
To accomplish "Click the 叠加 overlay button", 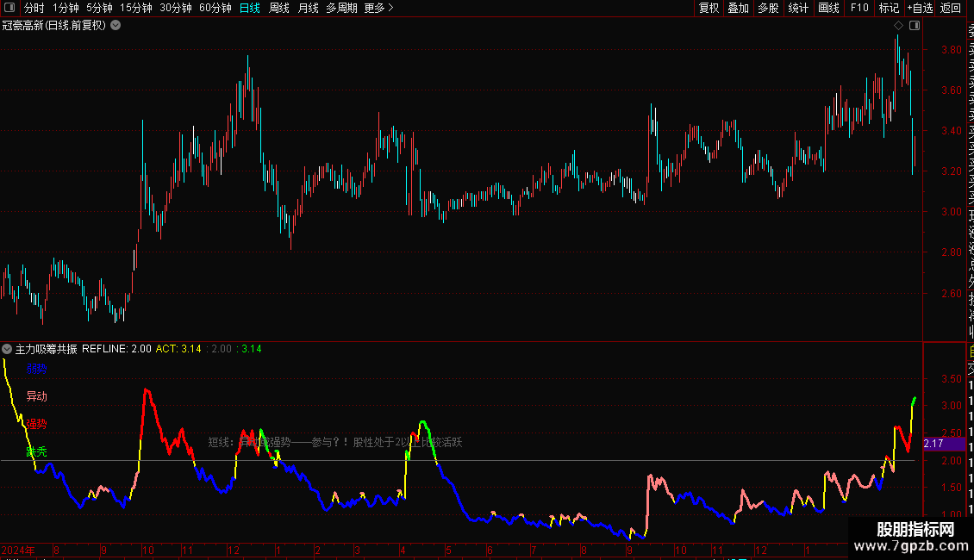I will (739, 8).
